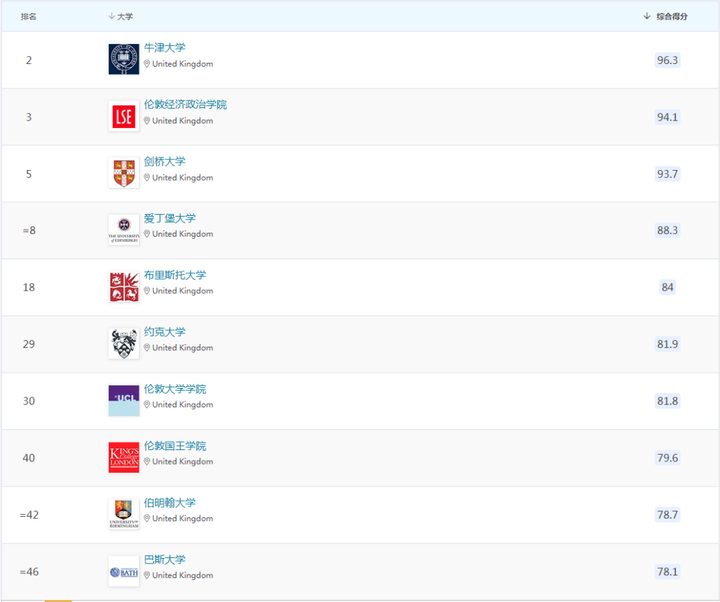Open the 伦敦大学学院 link

(x=175, y=389)
